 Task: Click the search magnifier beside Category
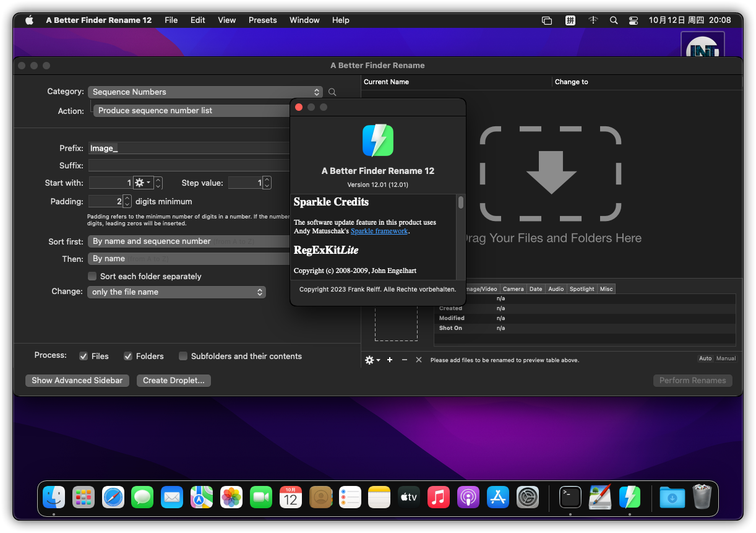[x=332, y=92]
